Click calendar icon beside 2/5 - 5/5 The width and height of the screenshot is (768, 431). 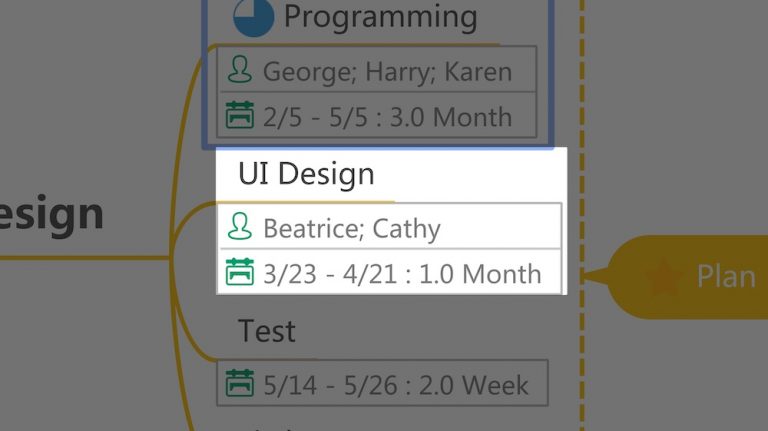click(x=240, y=115)
